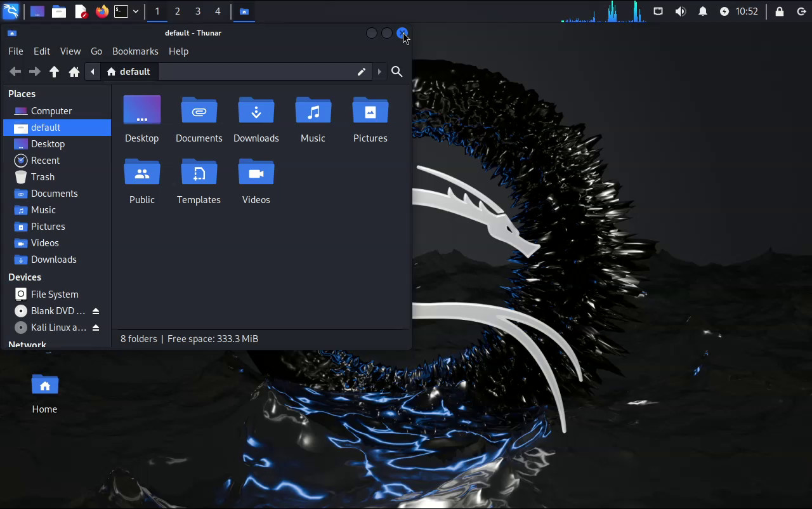
Task: Select the Desktop folder icon
Action: (x=142, y=110)
